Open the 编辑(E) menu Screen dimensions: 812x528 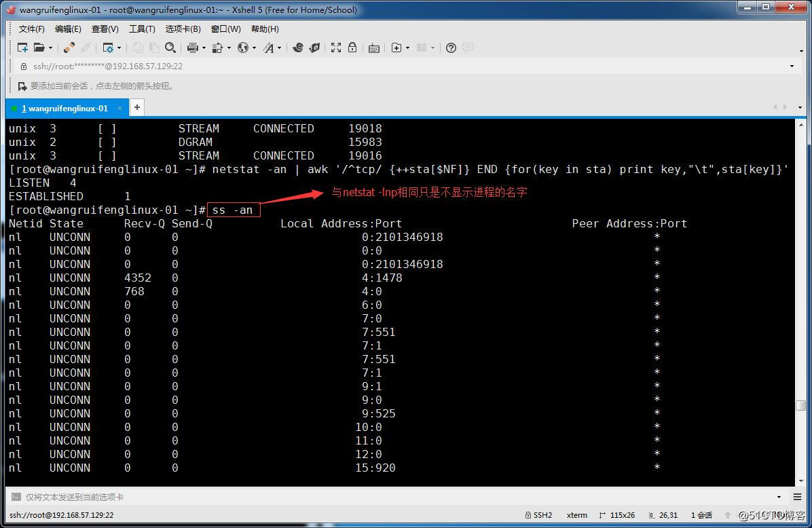[68, 29]
